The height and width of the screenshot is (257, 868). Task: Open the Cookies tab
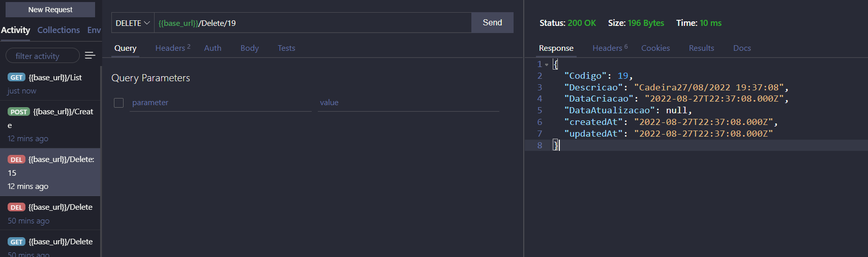pos(655,48)
